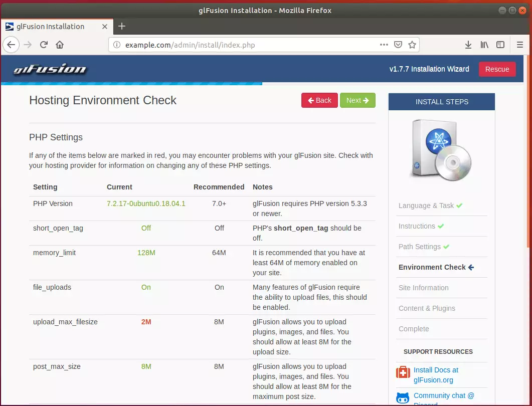Click the post_max_size setting name
Viewport: 532px width, 406px height.
click(57, 367)
